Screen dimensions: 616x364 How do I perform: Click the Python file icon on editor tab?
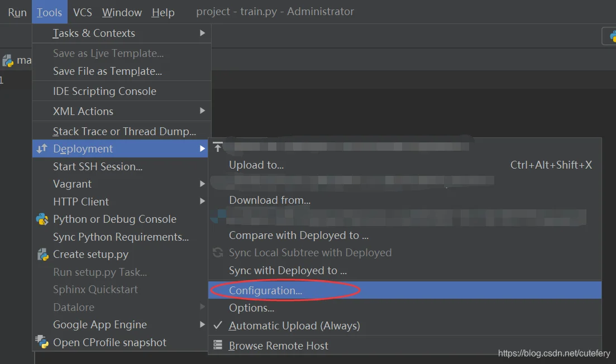(x=8, y=60)
